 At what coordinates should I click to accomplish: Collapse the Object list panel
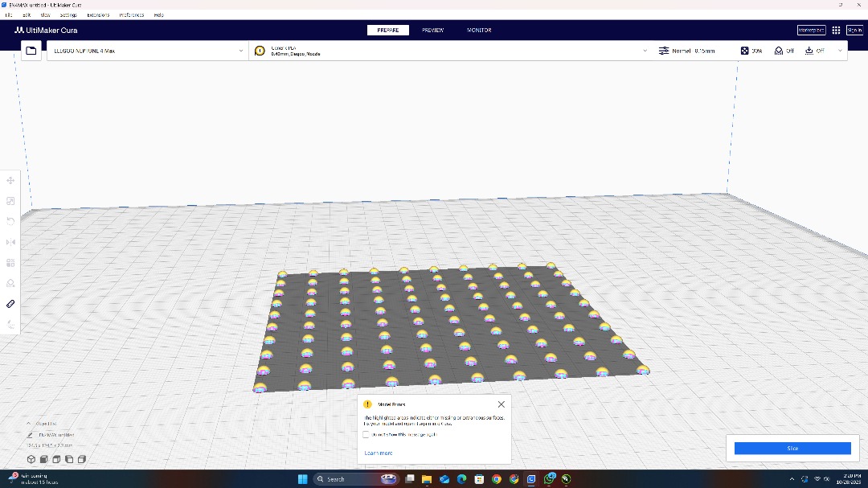tap(29, 423)
